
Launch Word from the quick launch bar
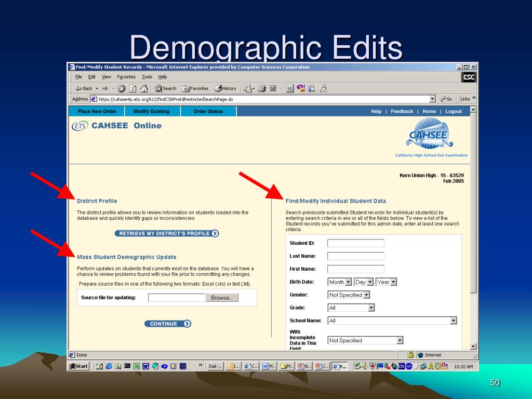click(x=145, y=366)
